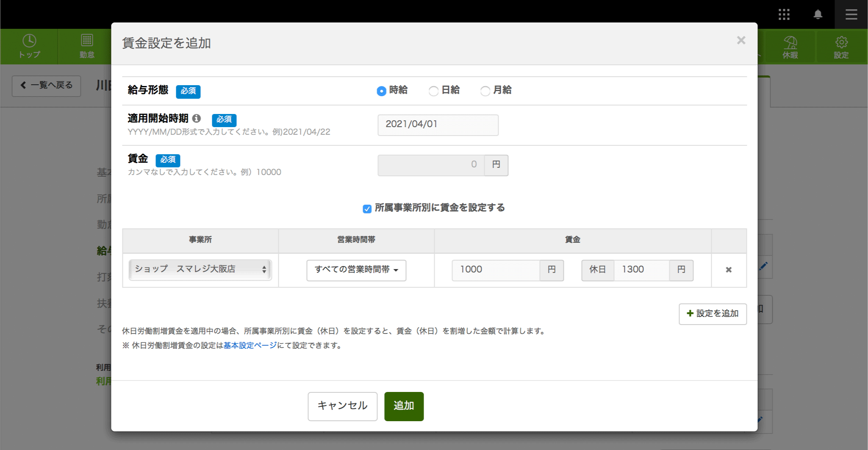Open the 休暇 tab
Viewport: 868px width, 450px height.
[790, 47]
